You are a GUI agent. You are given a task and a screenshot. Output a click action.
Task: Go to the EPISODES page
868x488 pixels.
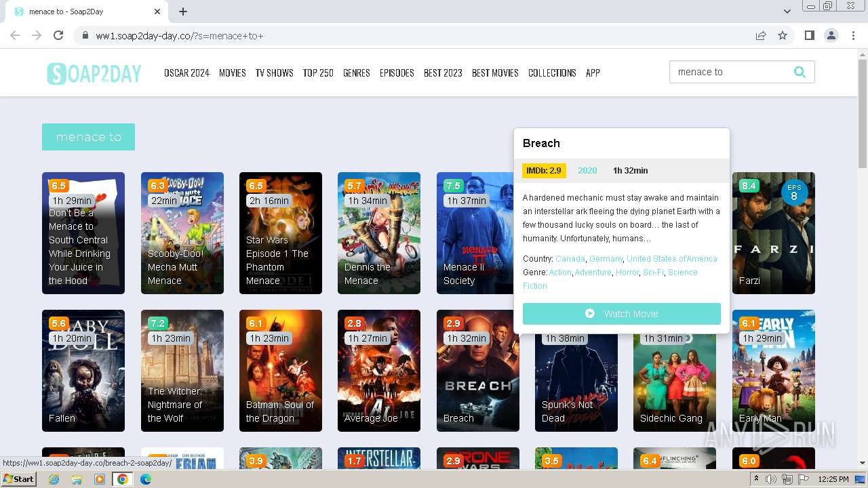(397, 73)
